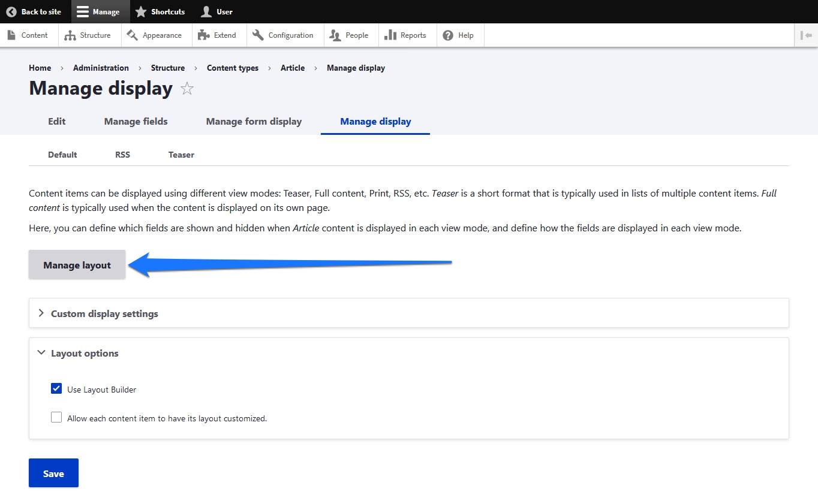818x504 pixels.
Task: Open Structure breadcrumb link
Action: tap(168, 68)
